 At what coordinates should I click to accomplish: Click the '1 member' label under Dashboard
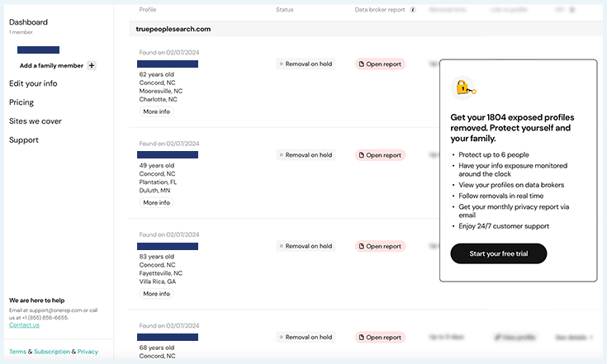point(21,32)
